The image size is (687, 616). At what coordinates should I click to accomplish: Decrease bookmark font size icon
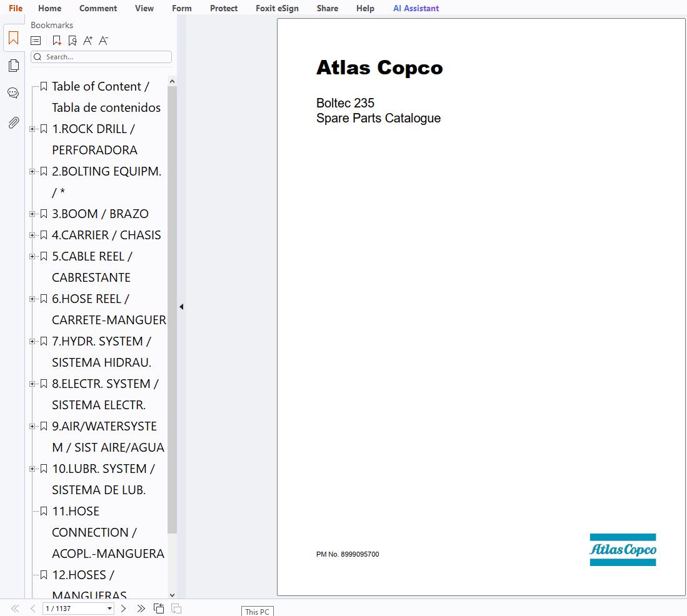click(x=103, y=41)
